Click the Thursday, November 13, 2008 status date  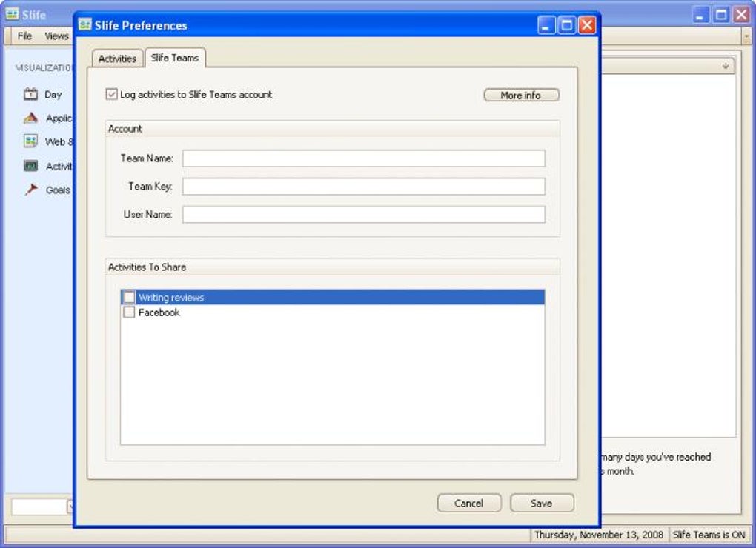point(599,535)
